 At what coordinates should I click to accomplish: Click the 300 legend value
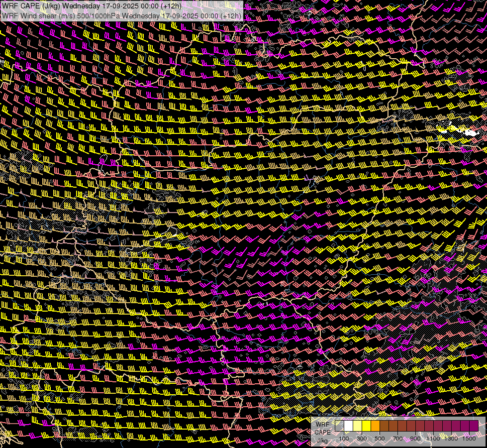pyautogui.click(x=362, y=439)
